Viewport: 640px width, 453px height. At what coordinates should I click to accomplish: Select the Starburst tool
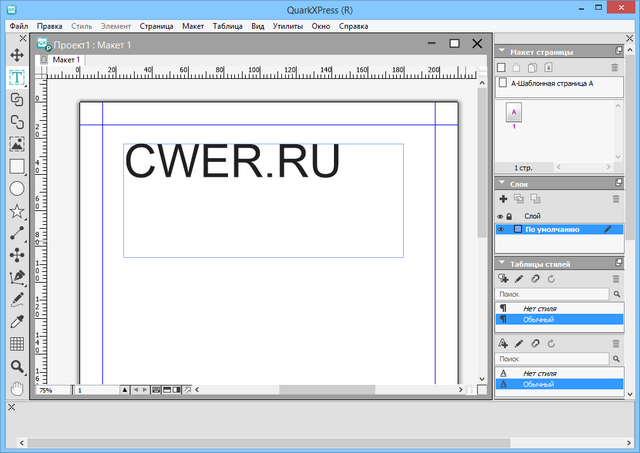(x=16, y=212)
